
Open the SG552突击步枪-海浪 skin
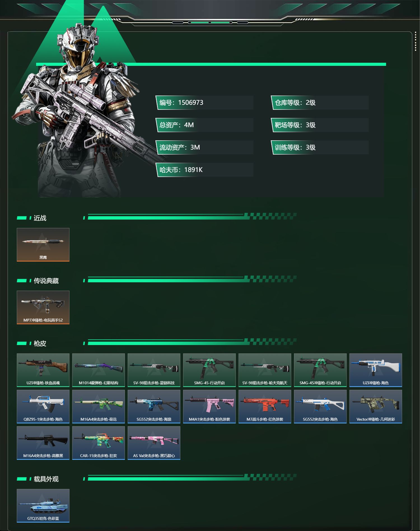coord(154,407)
